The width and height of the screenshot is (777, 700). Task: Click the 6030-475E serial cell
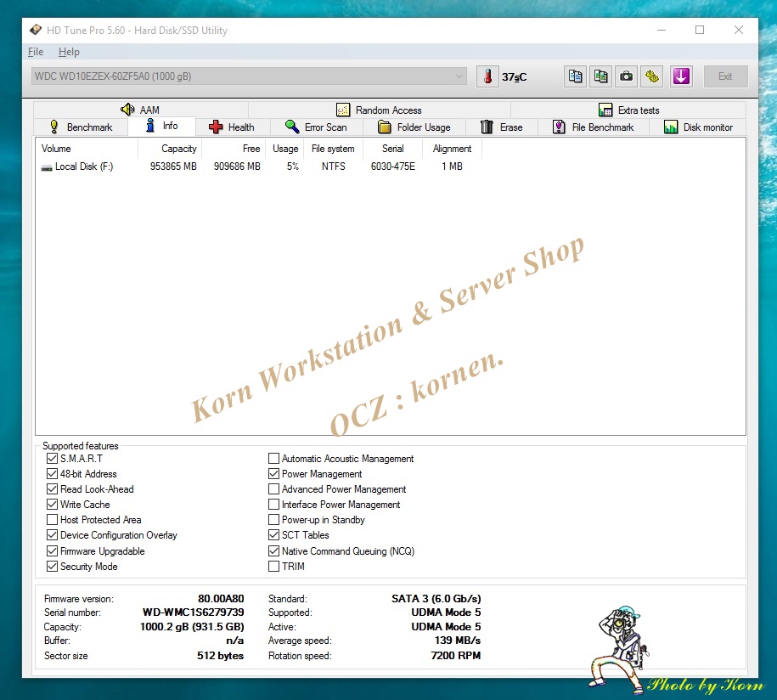coord(393,167)
